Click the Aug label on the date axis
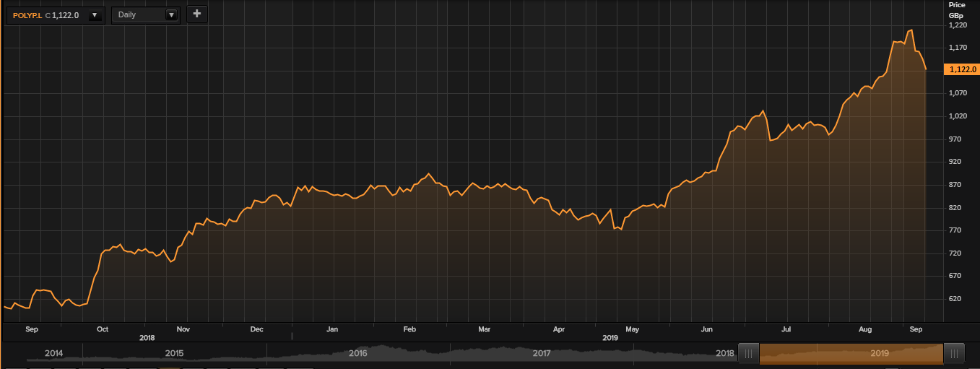This screenshot has height=369, width=980. pos(865,329)
